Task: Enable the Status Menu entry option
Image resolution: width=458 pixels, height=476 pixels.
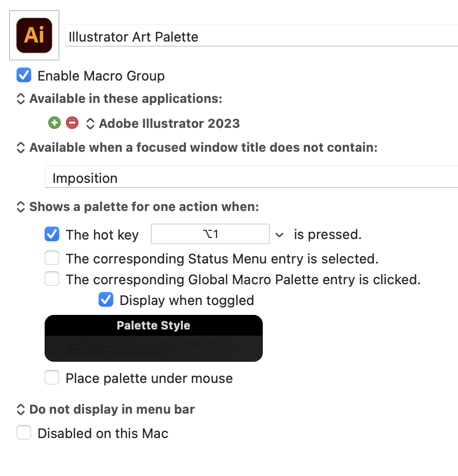Action: pos(52,258)
